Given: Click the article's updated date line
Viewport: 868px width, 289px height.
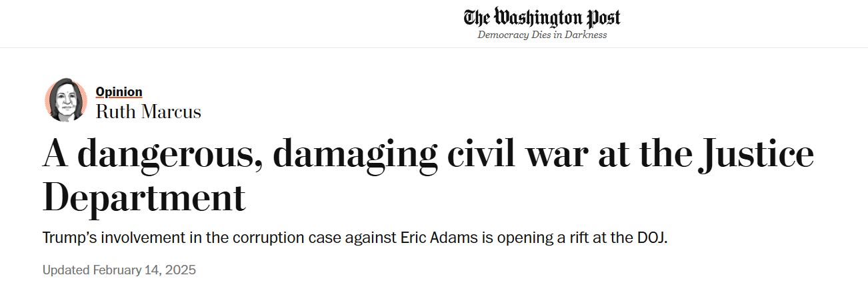Looking at the screenshot, I should tap(119, 270).
